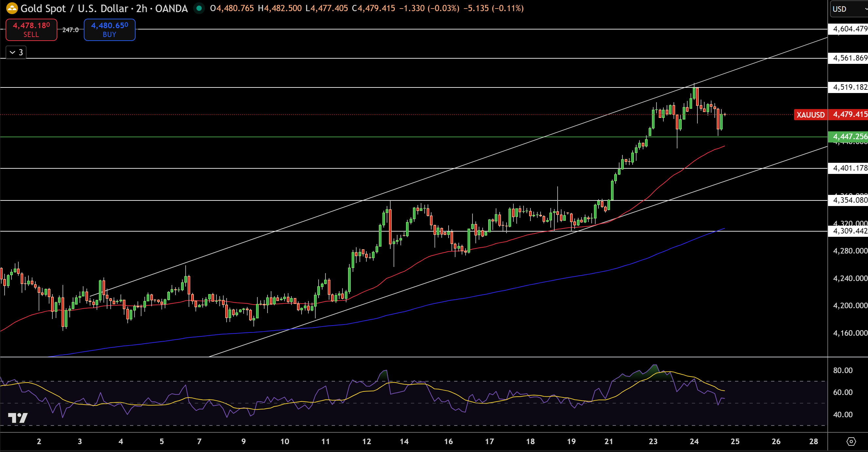
Task: Click the 4,604.479 price level label
Action: [848, 29]
